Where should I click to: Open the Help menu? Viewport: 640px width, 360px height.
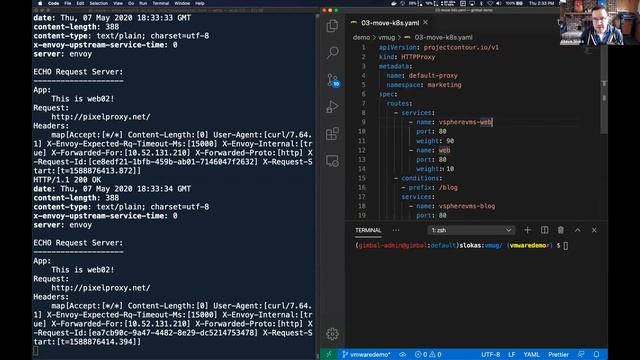[200, 3]
